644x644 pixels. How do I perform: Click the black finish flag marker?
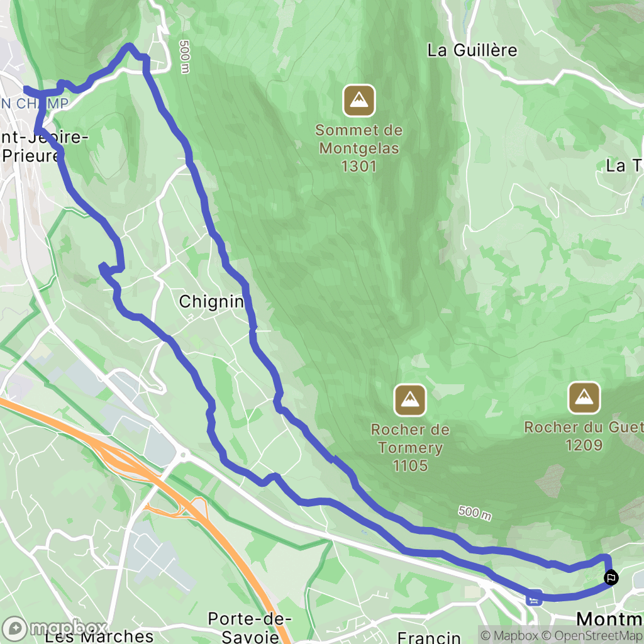(x=611, y=578)
